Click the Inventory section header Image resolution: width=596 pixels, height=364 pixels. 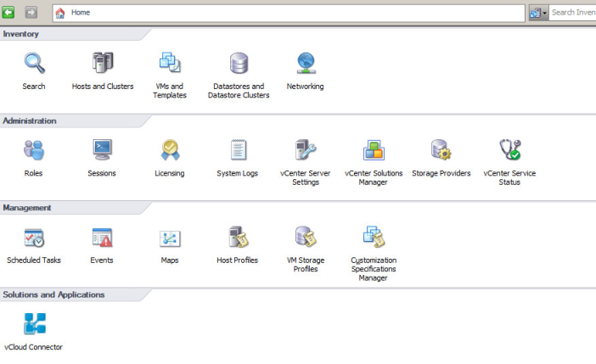[21, 34]
